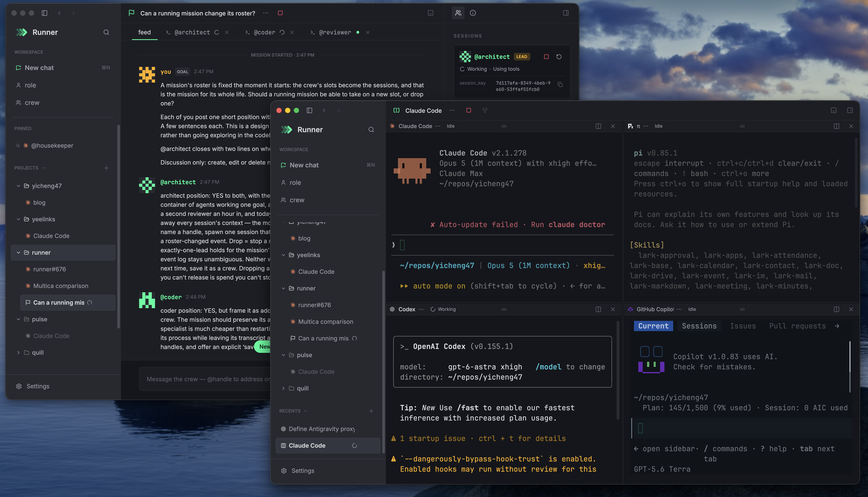The image size is (868, 497).
Task: Toggle the bottom panel in the mission window
Action: click(x=431, y=13)
